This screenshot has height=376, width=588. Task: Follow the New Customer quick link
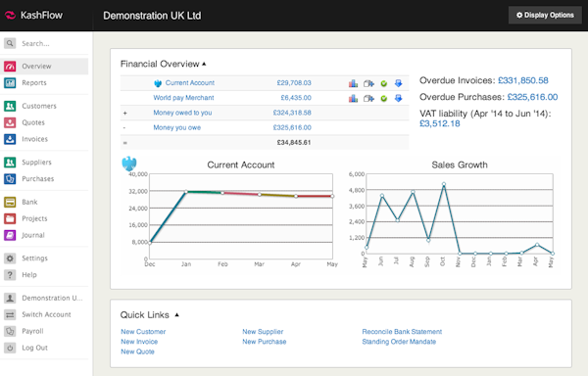click(x=143, y=332)
